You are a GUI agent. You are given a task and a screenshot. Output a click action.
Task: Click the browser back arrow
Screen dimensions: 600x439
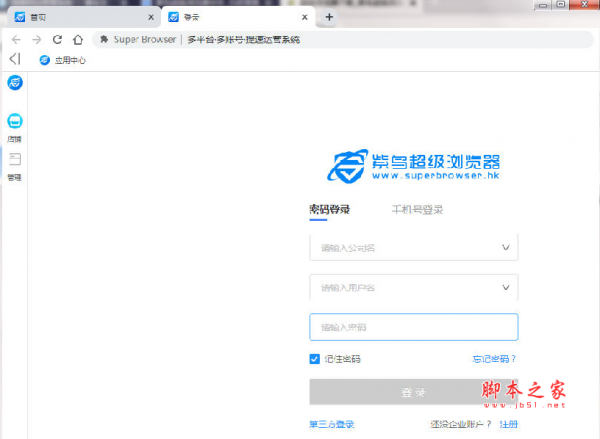(x=16, y=39)
